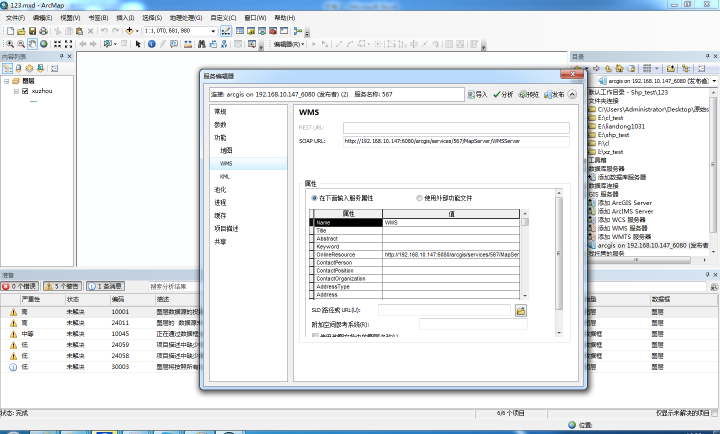Select the Zoom In magnifier tool
The width and height of the screenshot is (720, 434).
(10, 44)
